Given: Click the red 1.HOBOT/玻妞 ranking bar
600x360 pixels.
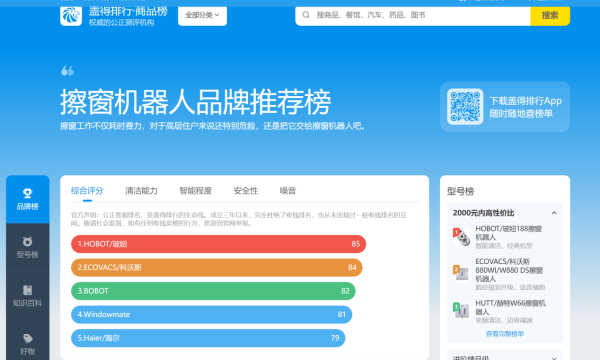Looking at the screenshot, I should click(218, 244).
